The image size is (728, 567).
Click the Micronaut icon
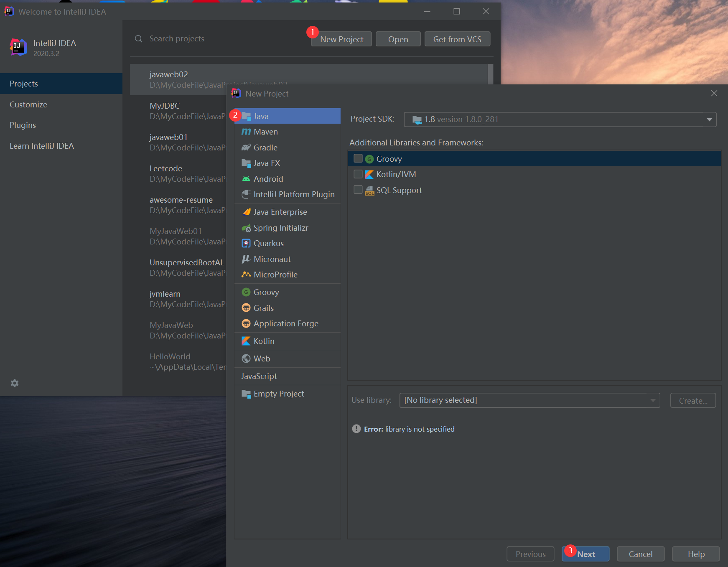pos(246,259)
